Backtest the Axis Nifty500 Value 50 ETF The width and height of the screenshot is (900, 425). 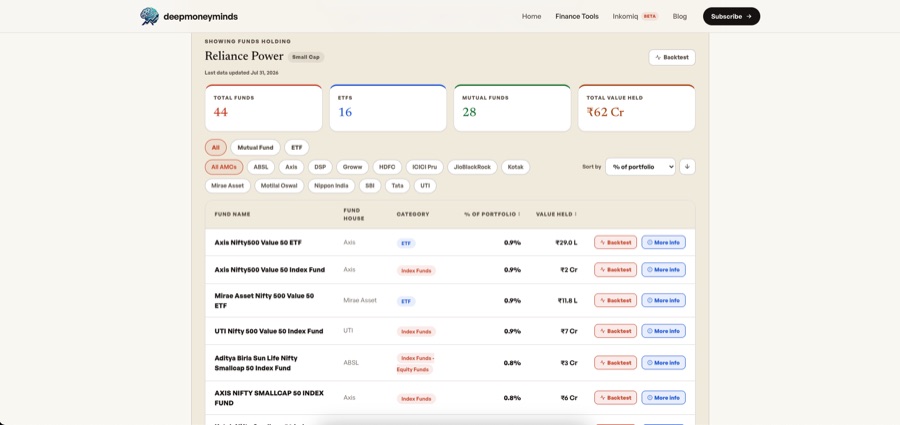pos(615,242)
